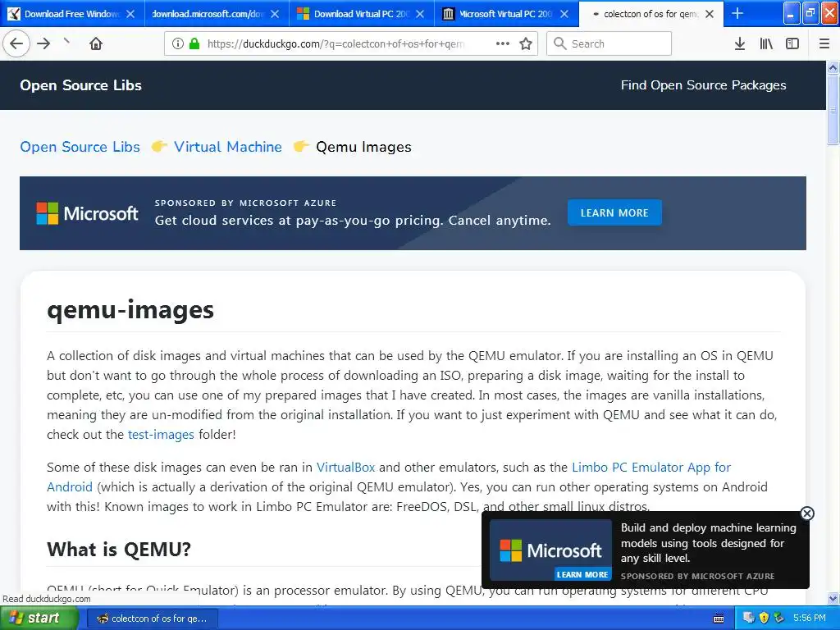Open the Windows start button
This screenshot has height=630, width=840.
click(39, 619)
